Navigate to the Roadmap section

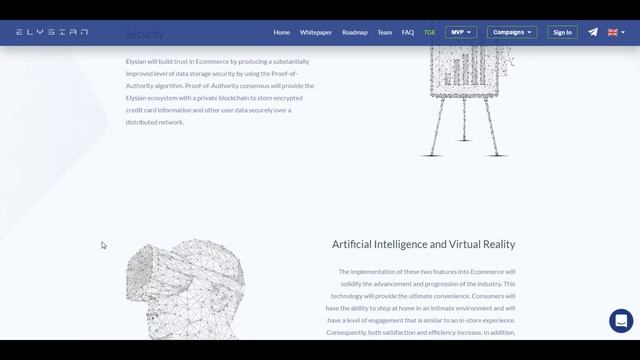click(x=355, y=32)
